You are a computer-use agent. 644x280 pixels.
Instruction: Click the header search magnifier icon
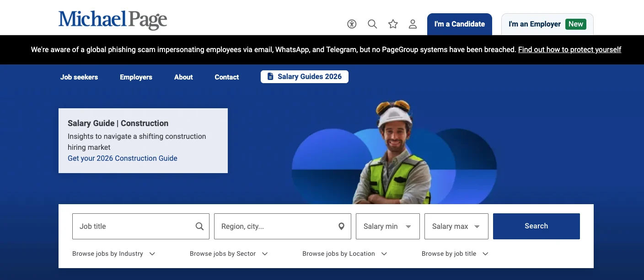372,24
